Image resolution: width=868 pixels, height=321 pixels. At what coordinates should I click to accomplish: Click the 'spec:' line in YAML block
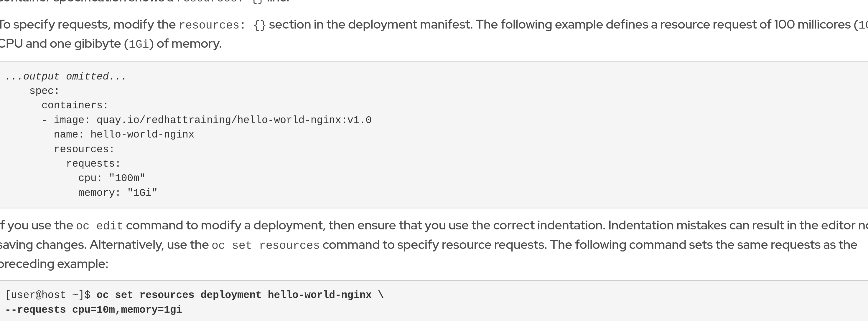(44, 91)
